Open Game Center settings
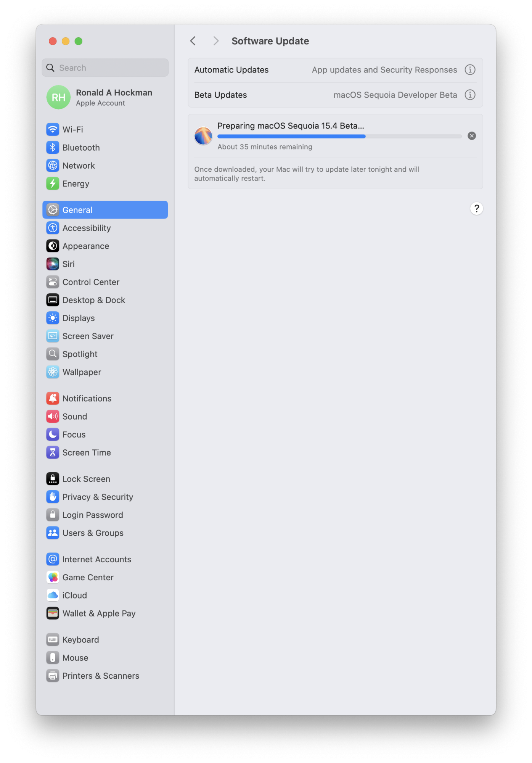Viewport: 532px width, 763px height. [105, 577]
